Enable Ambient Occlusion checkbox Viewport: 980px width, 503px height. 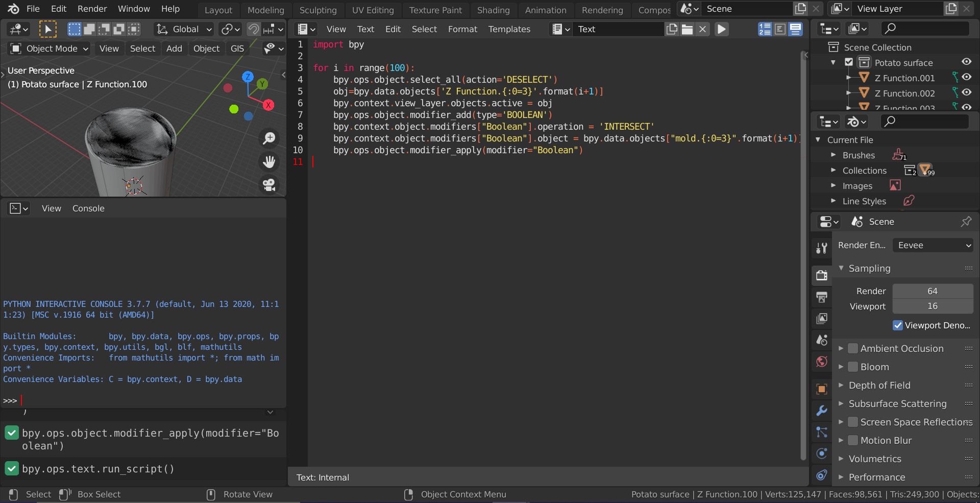(853, 348)
